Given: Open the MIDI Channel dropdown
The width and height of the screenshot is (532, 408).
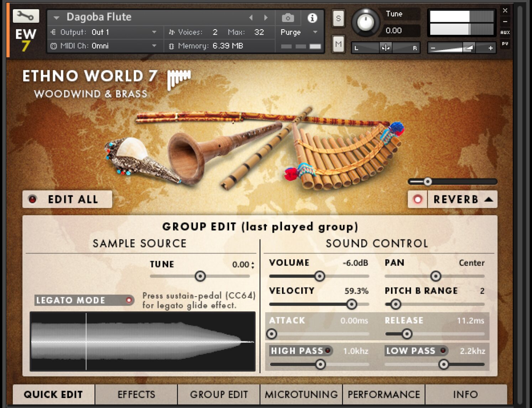Looking at the screenshot, I should [154, 46].
